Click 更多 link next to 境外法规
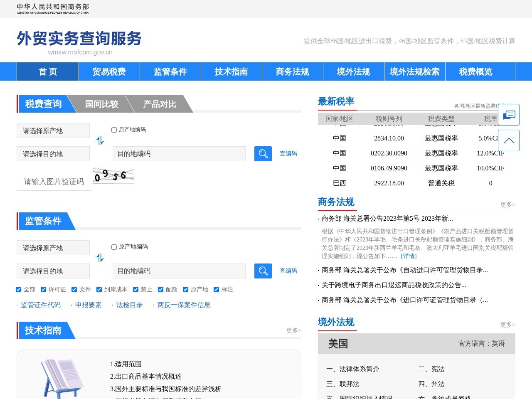Screen dimensions: 532x399 click(x=508, y=325)
